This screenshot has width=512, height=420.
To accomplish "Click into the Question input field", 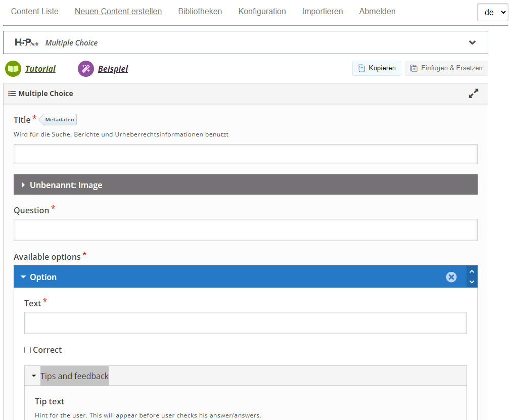I will click(x=245, y=230).
